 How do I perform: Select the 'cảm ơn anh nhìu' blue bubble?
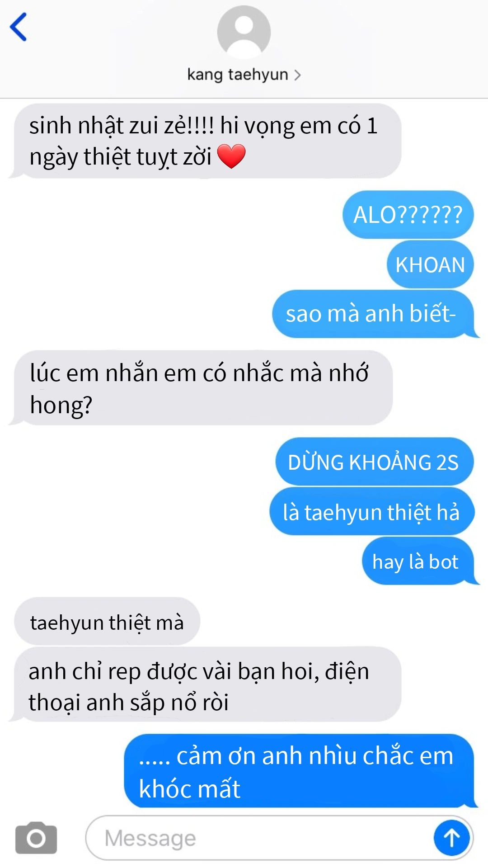[300, 771]
